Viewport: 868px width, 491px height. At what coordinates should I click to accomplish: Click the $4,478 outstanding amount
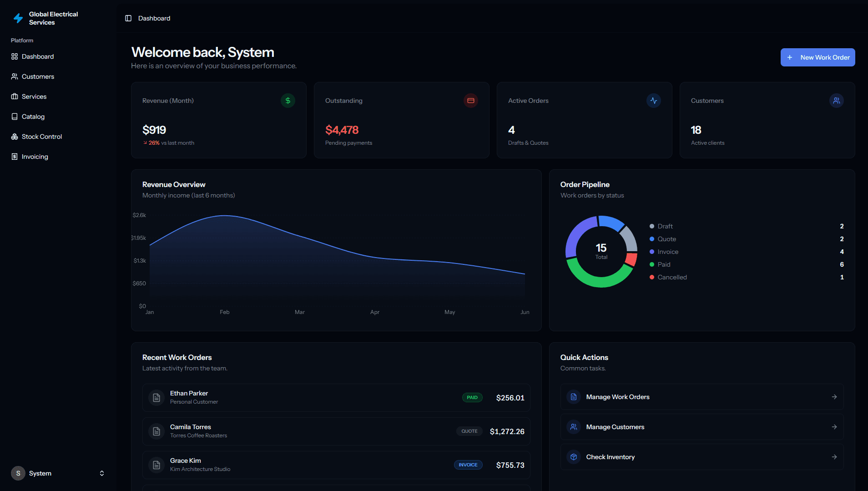tap(342, 130)
